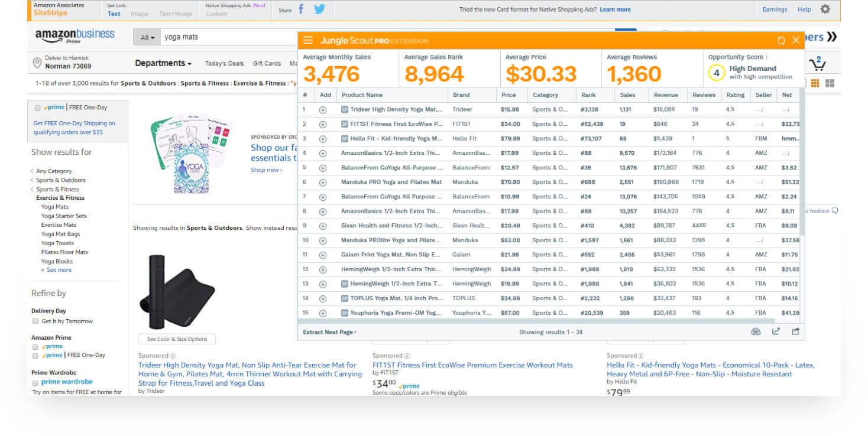Click the yoga mats search field
Screen dimensions: 868x436
pyautogui.click(x=228, y=37)
